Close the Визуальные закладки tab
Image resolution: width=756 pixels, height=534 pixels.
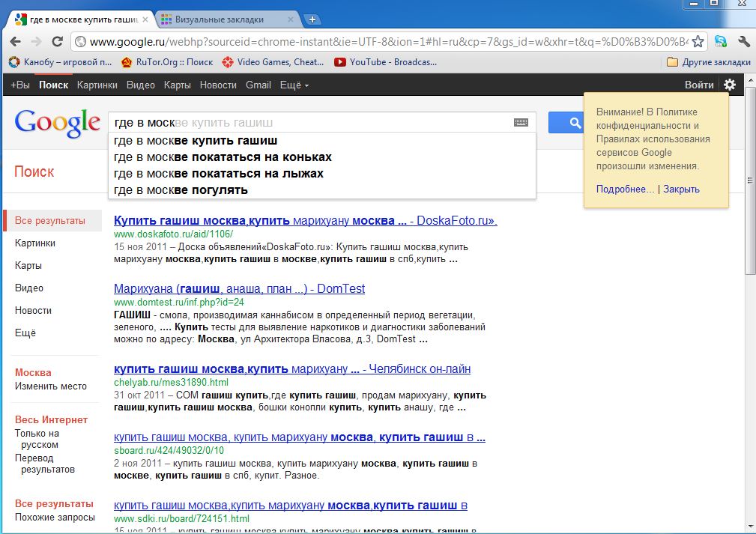[290, 19]
